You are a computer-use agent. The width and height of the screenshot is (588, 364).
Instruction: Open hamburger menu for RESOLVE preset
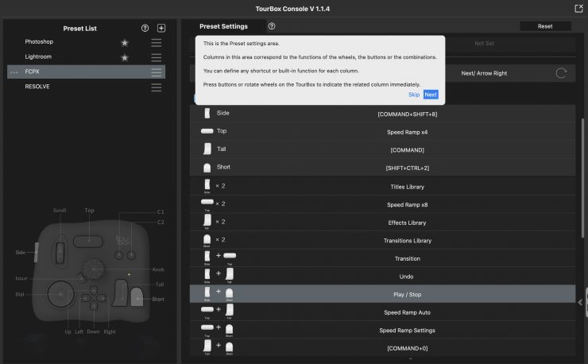click(x=157, y=87)
